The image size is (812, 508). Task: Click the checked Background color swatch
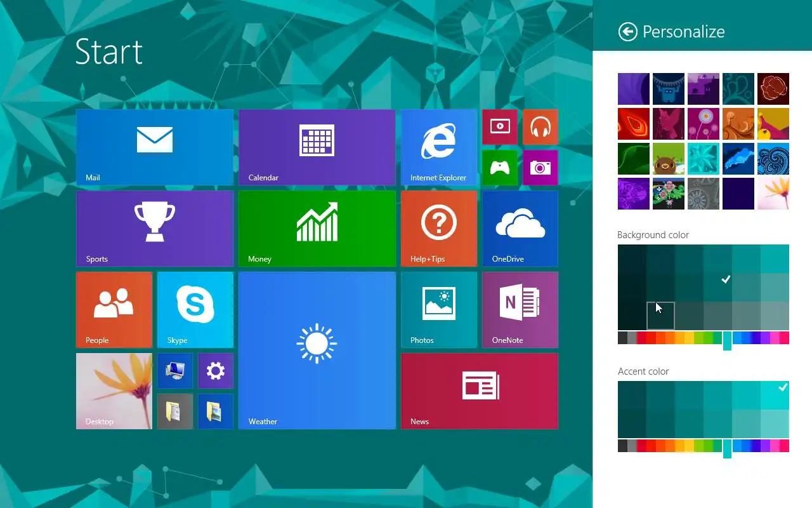[717, 287]
